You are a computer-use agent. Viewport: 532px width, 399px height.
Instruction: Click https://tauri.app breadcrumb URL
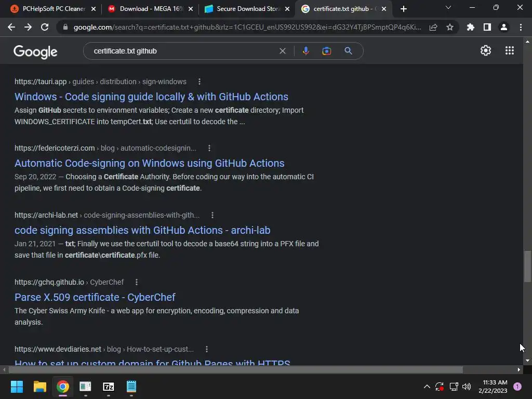(x=41, y=82)
